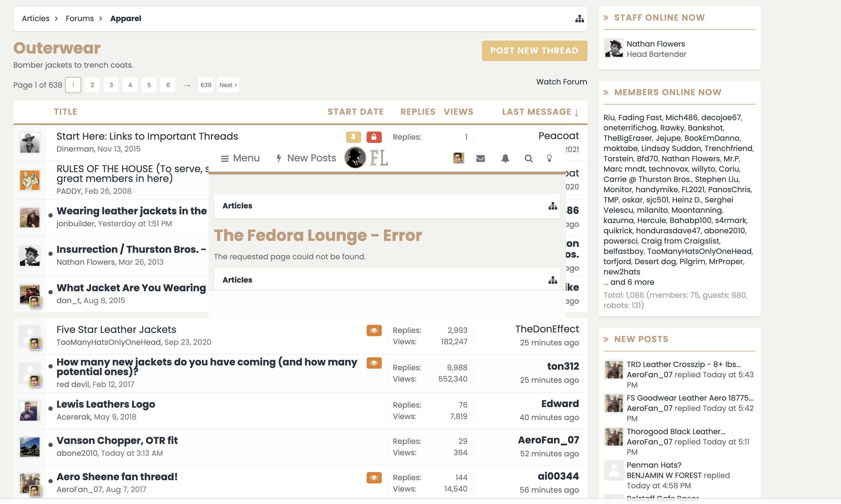This screenshot has height=504, width=841.
Task: Open thread Start Here: Links to Important Threads
Action: click(x=147, y=136)
